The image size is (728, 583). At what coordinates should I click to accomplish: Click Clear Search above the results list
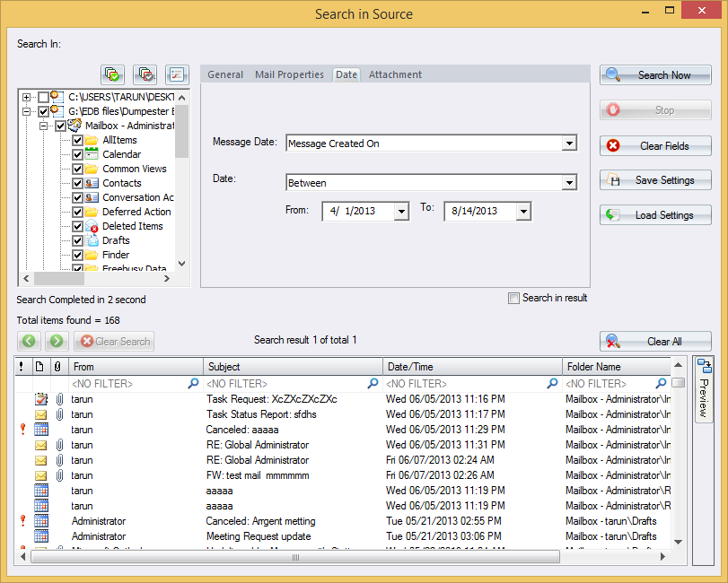coord(114,341)
